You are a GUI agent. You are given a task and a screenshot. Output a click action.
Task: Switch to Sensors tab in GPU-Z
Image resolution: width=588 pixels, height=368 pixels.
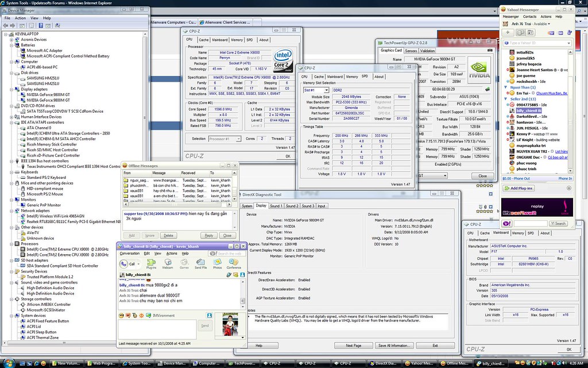pyautogui.click(x=411, y=51)
